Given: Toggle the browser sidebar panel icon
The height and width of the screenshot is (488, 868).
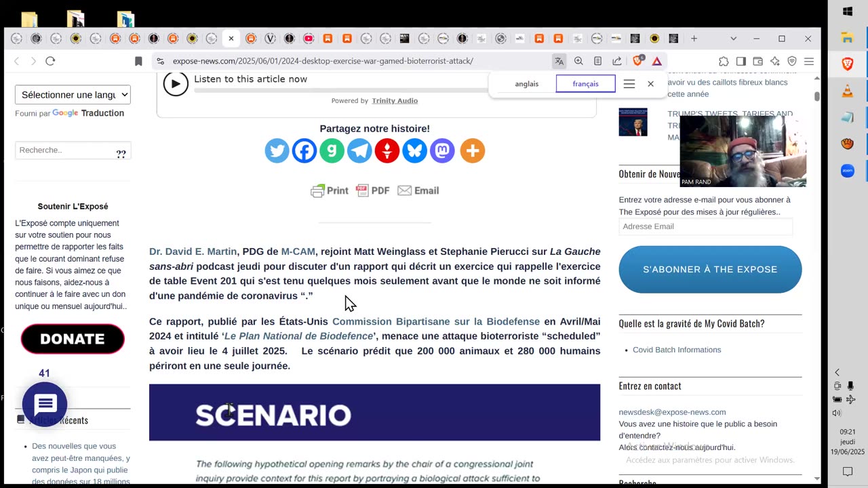Looking at the screenshot, I should click(x=741, y=61).
